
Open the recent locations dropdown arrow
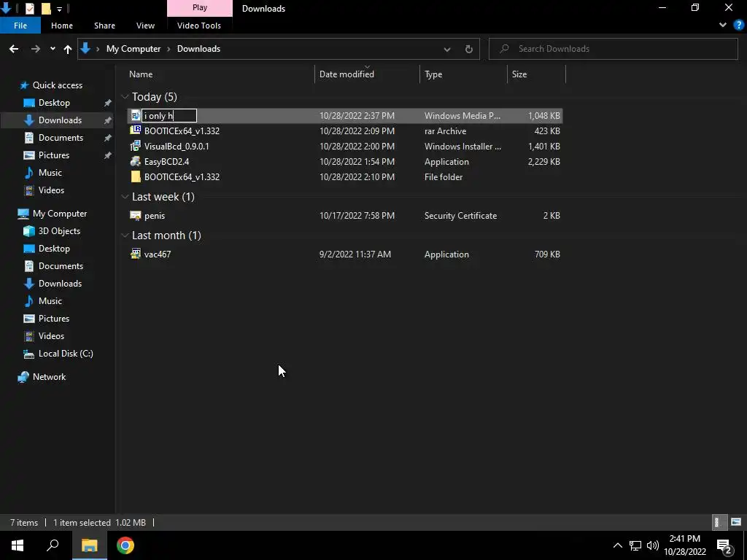pos(53,49)
